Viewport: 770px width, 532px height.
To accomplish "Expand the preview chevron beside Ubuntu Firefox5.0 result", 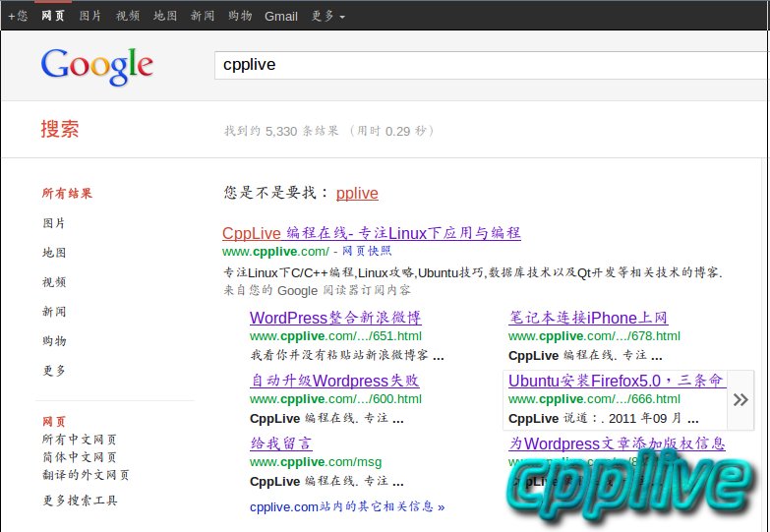I will click(x=740, y=400).
